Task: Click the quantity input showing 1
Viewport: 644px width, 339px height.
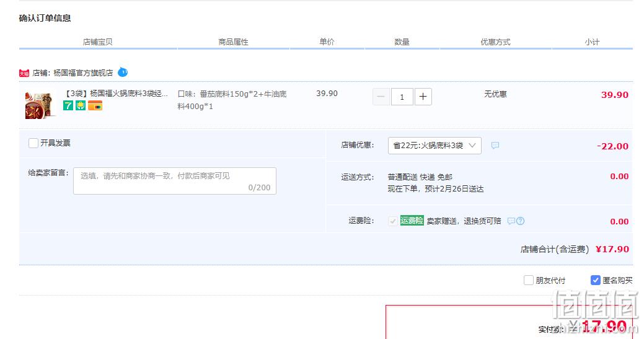Action: (x=402, y=97)
